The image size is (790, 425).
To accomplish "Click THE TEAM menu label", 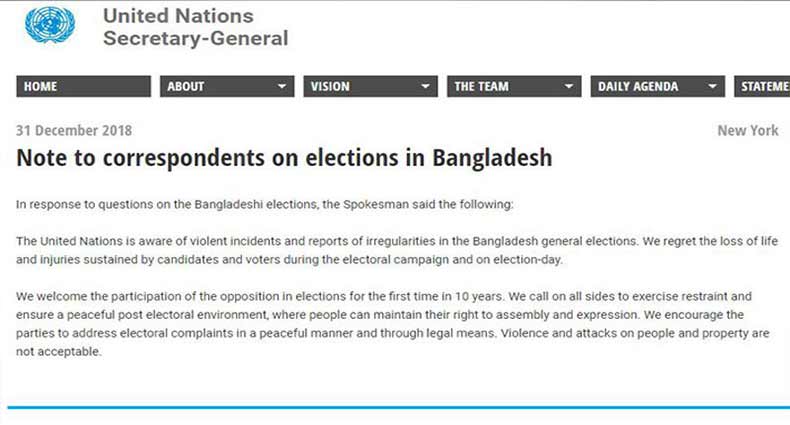I will click(x=481, y=87).
